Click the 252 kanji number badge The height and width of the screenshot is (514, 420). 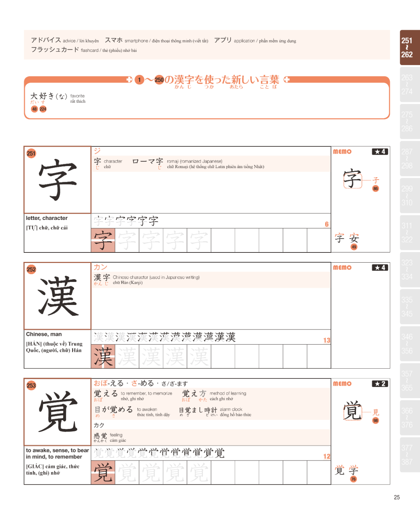click(x=31, y=269)
